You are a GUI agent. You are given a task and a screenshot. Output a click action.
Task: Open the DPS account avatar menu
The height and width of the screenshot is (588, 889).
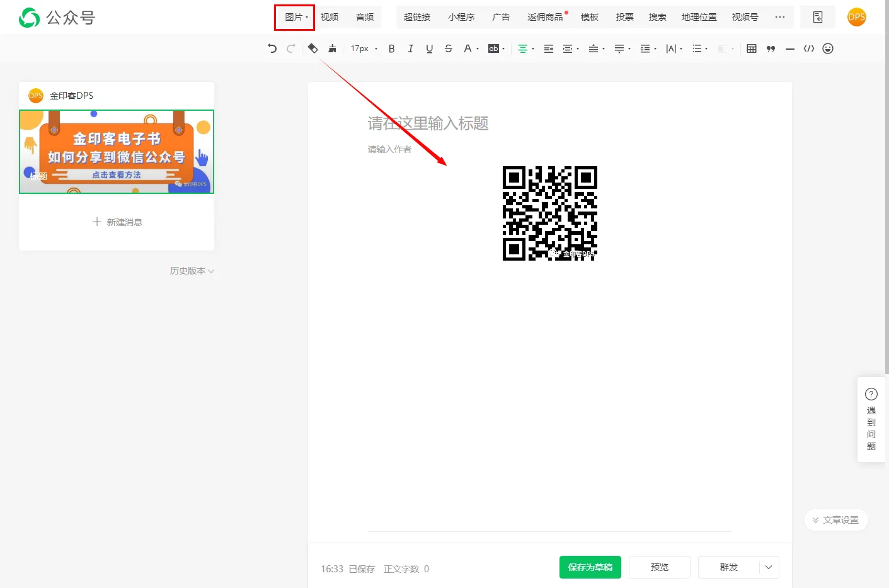tap(857, 17)
